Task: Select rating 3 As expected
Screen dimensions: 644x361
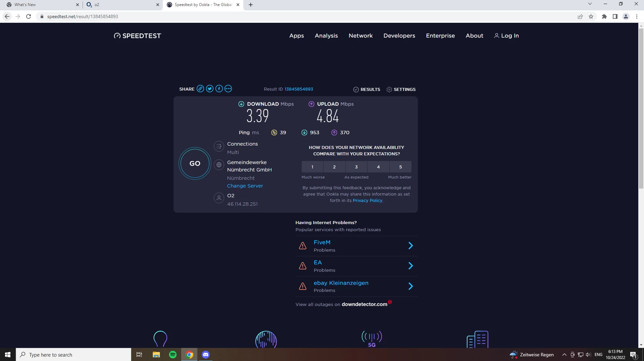Action: pos(356,167)
